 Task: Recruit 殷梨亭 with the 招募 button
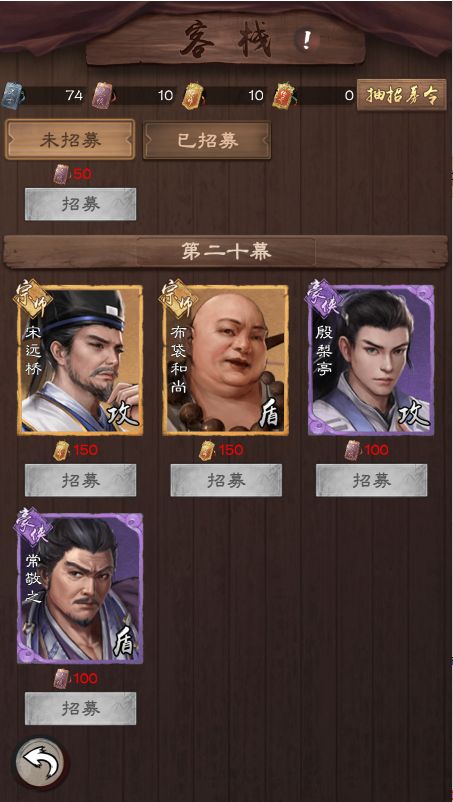(x=371, y=480)
